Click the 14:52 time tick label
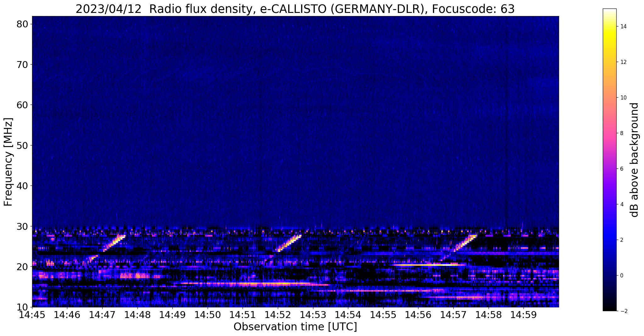 pos(278,315)
